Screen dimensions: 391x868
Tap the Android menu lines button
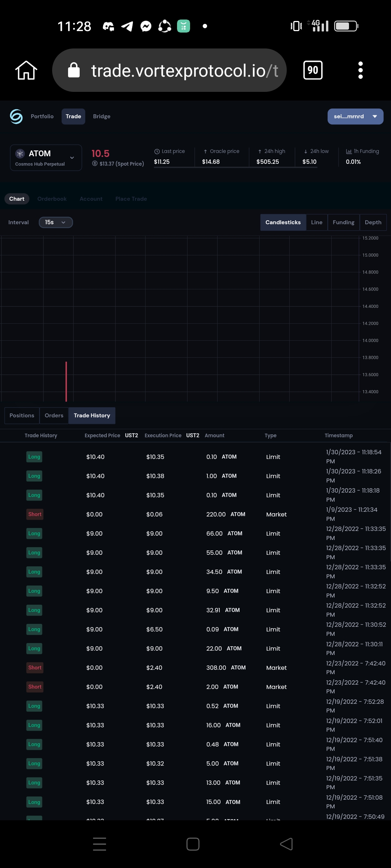[x=100, y=844]
